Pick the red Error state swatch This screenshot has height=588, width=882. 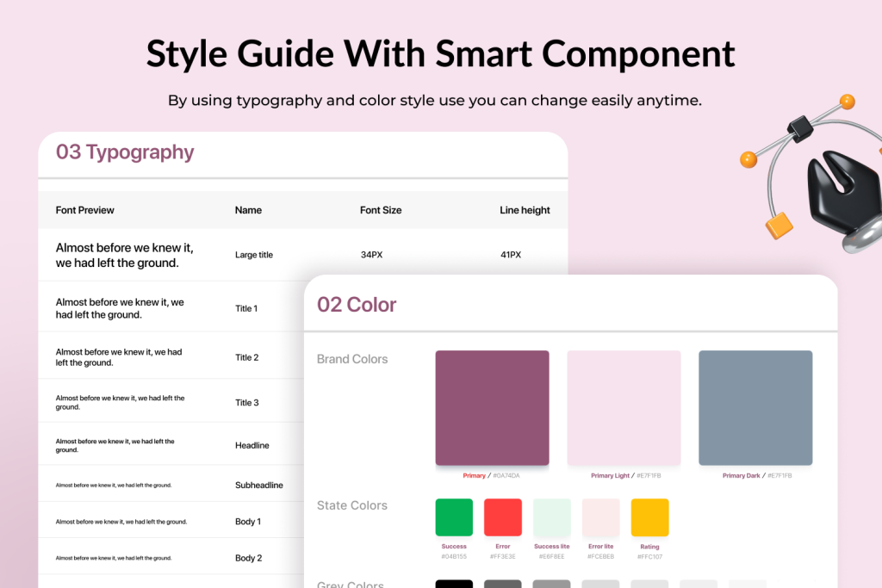click(503, 517)
